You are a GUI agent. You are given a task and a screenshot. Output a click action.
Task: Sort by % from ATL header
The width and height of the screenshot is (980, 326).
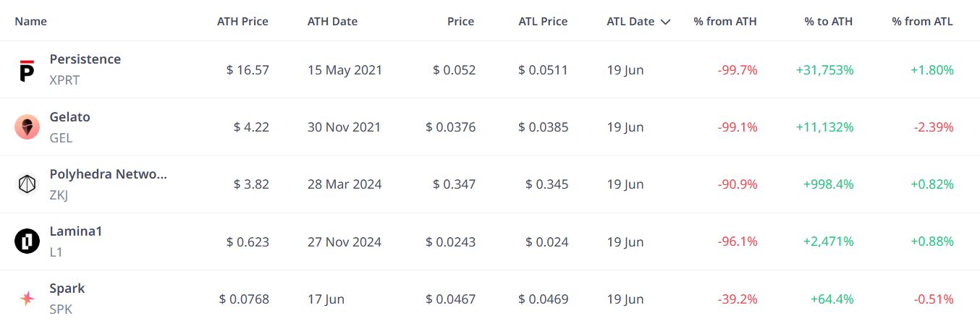922,22
